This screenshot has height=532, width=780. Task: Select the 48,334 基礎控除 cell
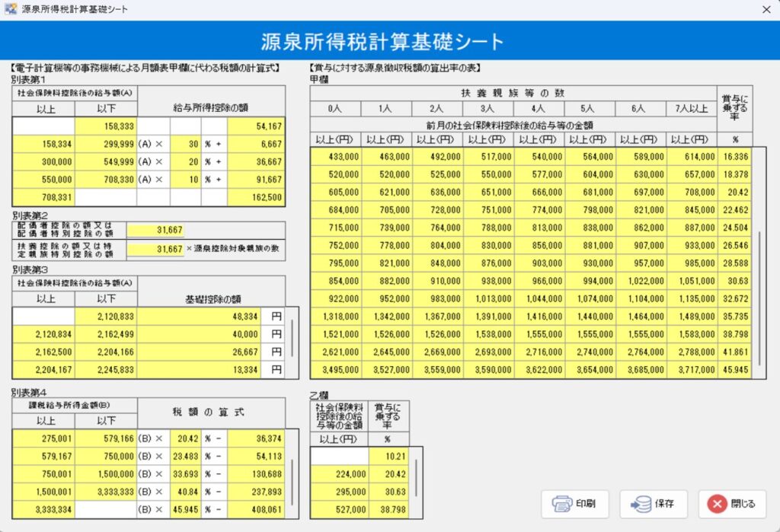[x=198, y=316]
